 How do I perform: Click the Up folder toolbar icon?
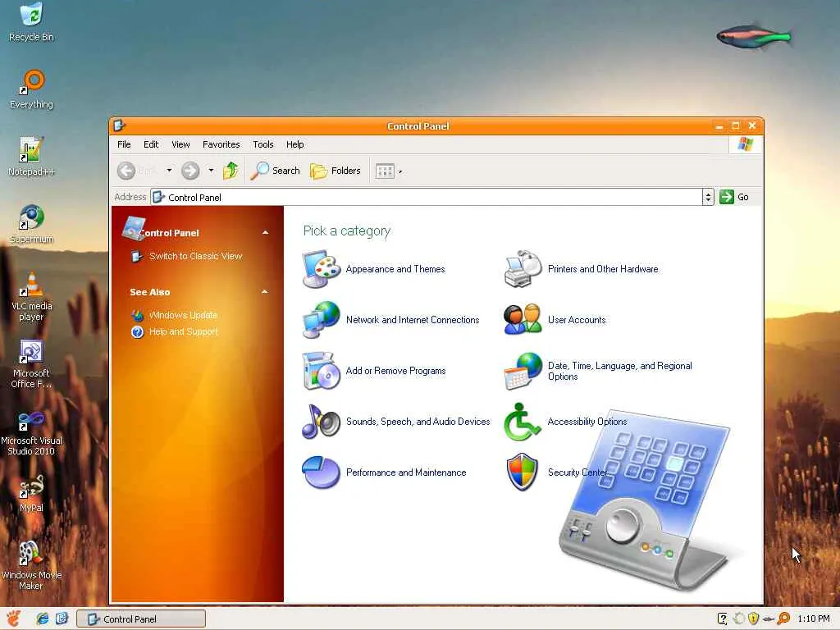(231, 171)
